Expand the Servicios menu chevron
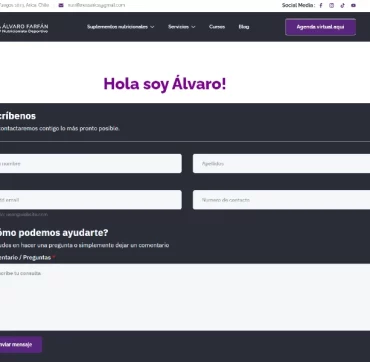The width and height of the screenshot is (370, 362). point(193,27)
